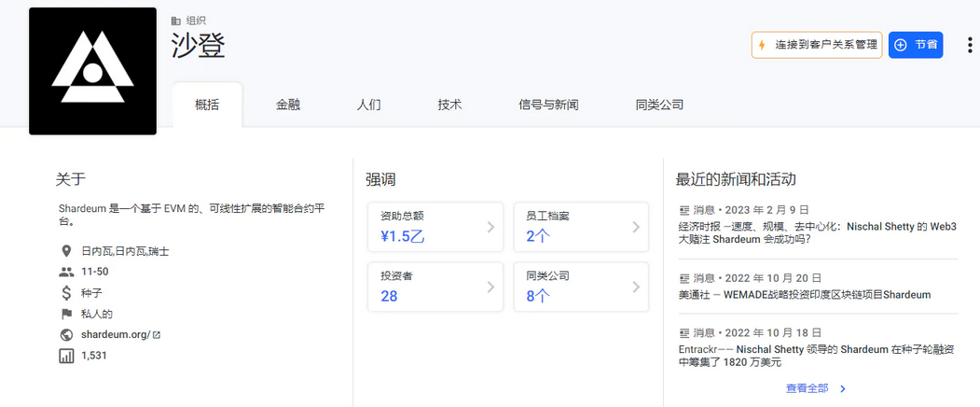Click the 种子 funding stage text
Image resolution: width=980 pixels, height=407 pixels.
click(x=91, y=293)
